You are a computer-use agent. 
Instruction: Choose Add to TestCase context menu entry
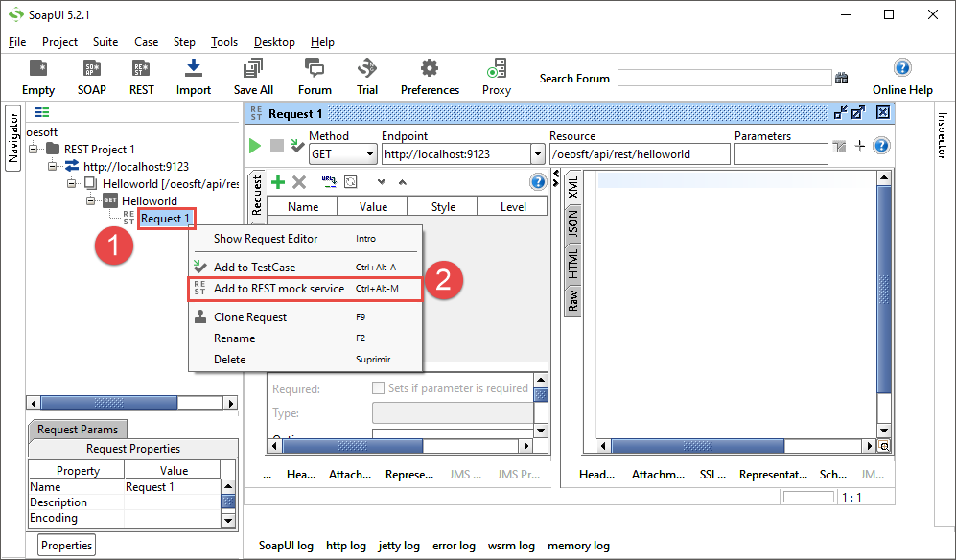coord(305,268)
